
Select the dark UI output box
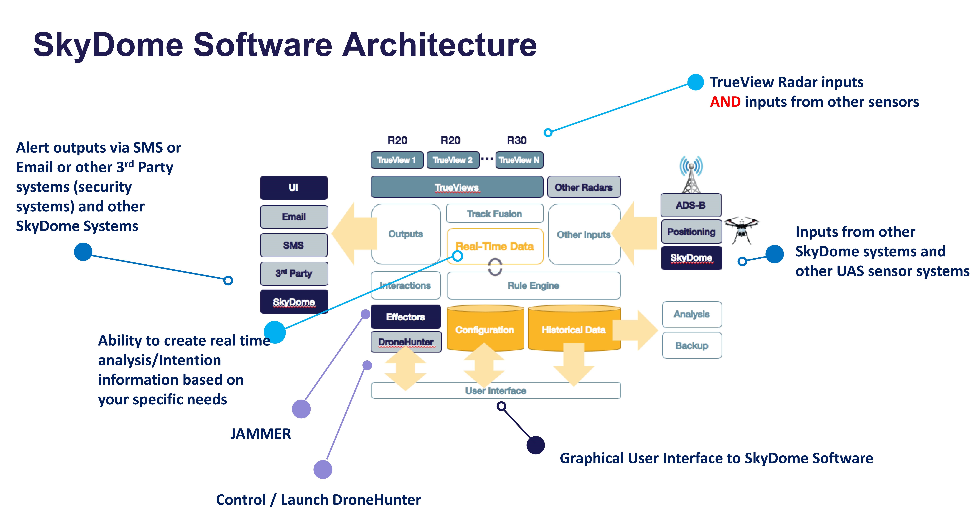click(x=294, y=188)
